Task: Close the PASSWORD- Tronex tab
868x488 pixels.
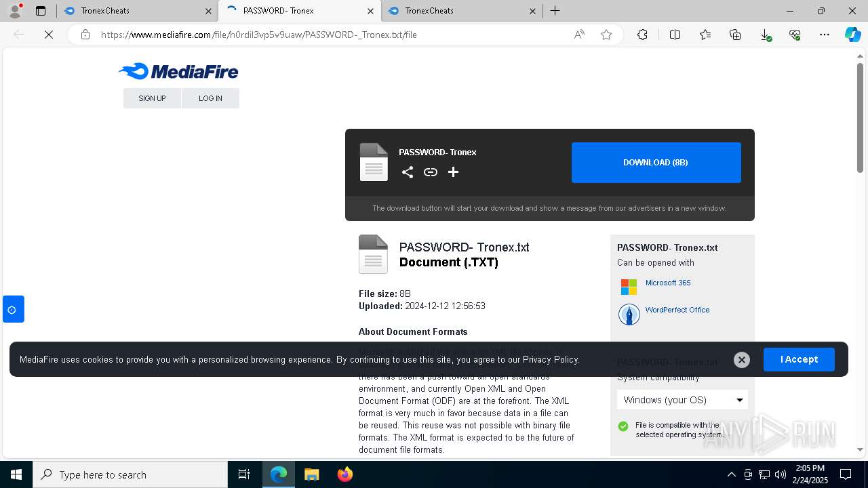Action: point(370,11)
